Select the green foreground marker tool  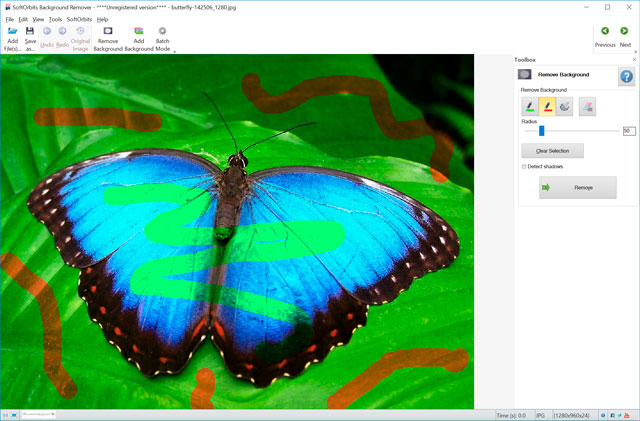point(529,106)
